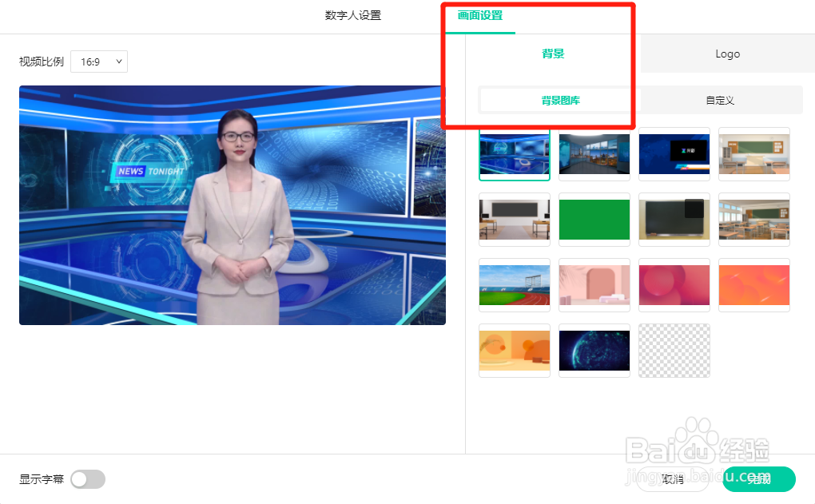The image size is (815, 504).
Task: Click the 取消 cancel button
Action: click(x=674, y=479)
